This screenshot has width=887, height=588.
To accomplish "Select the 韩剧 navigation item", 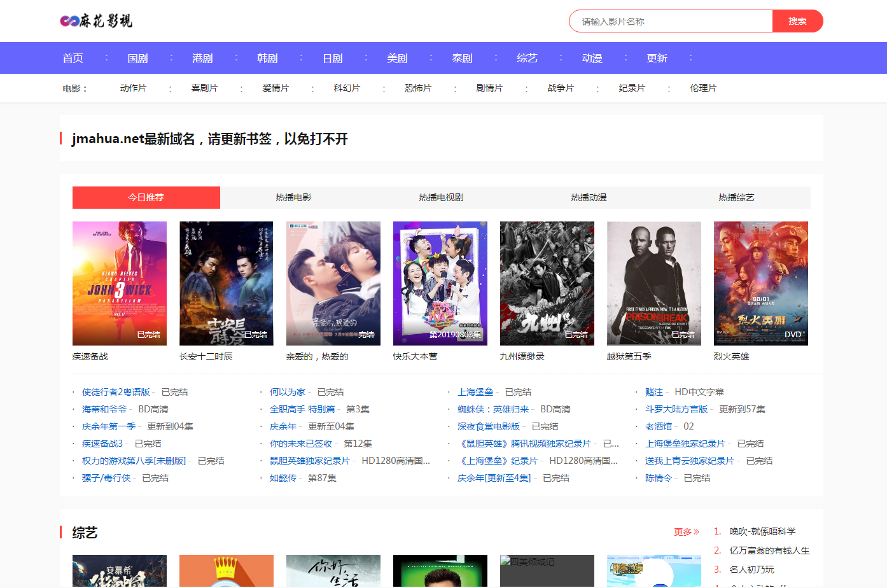I will pos(267,58).
